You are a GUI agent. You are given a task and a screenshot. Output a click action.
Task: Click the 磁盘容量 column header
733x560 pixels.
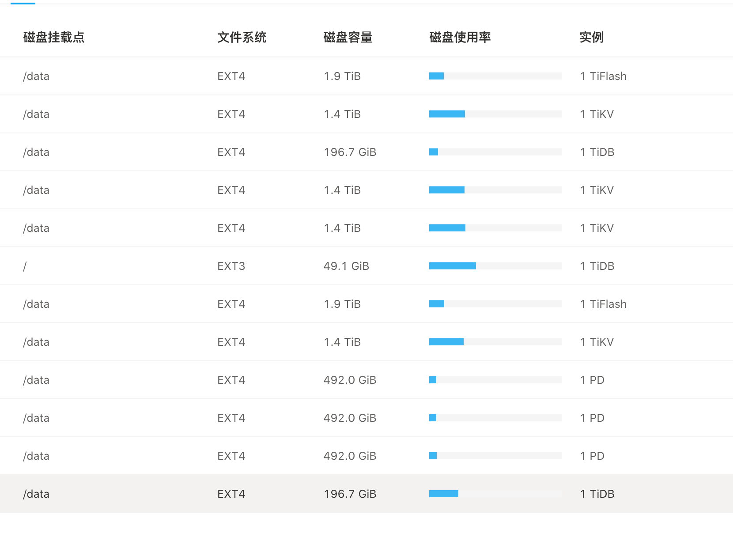(x=348, y=38)
